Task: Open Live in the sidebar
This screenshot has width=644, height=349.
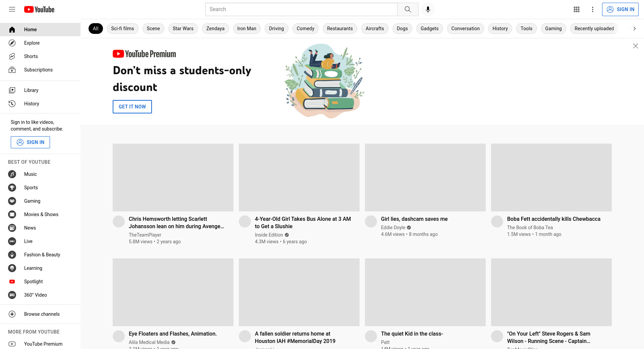Action: (40, 241)
